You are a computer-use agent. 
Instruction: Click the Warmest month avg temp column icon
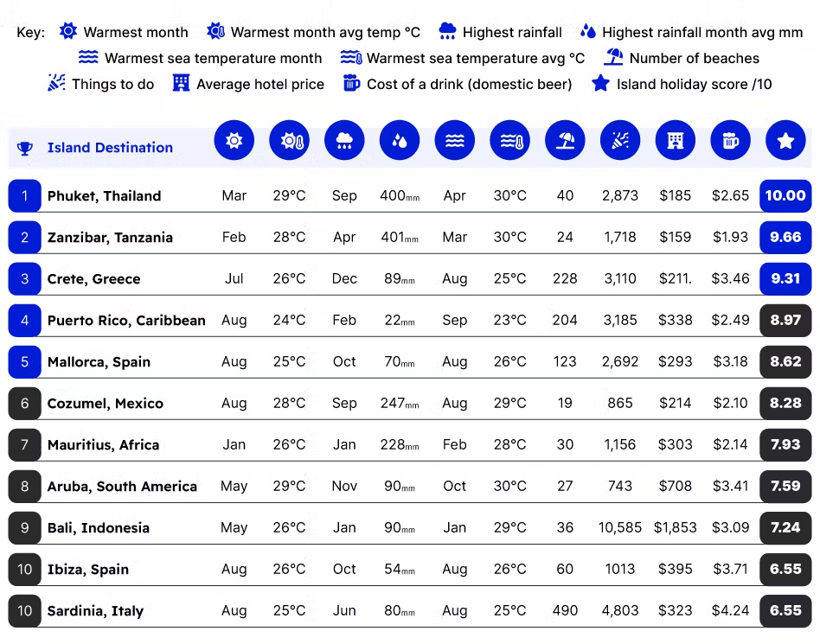289,141
